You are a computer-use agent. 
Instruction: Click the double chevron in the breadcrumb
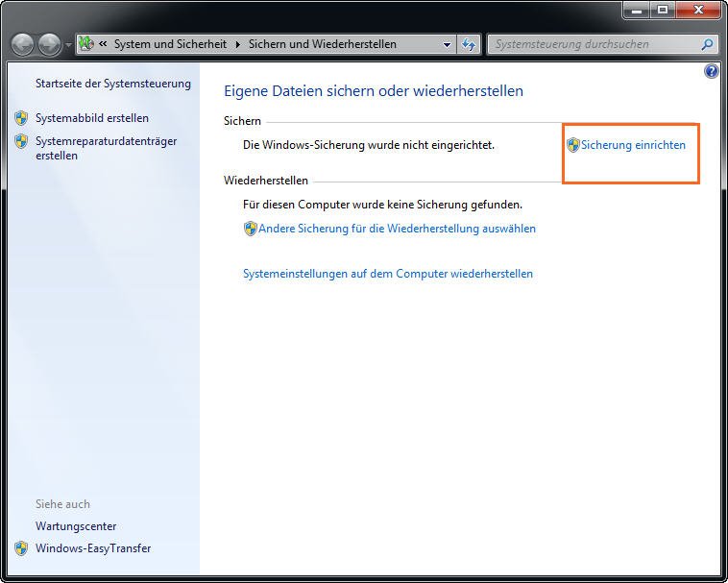[103, 43]
